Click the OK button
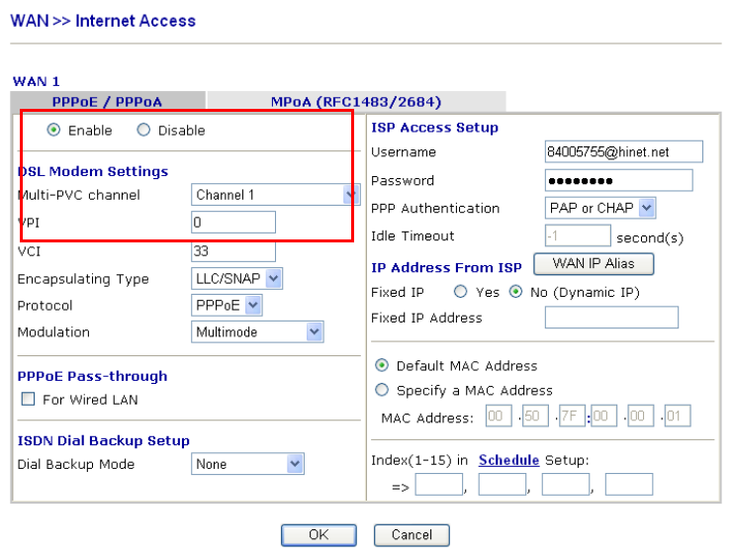 click(x=318, y=535)
